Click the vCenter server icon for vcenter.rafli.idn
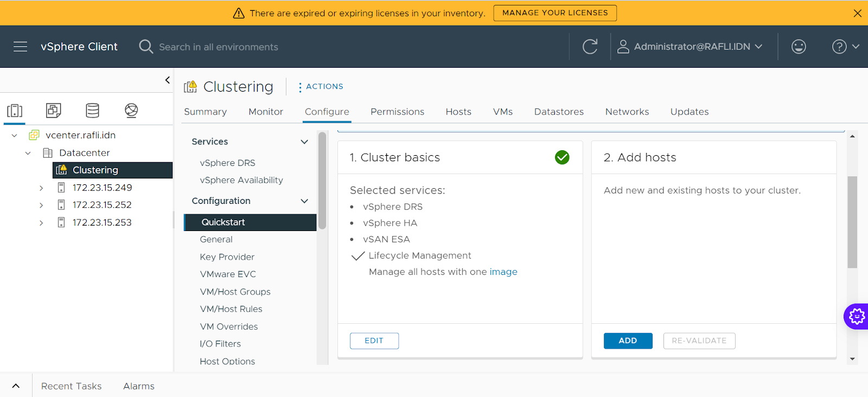This screenshot has width=868, height=397. [x=34, y=135]
